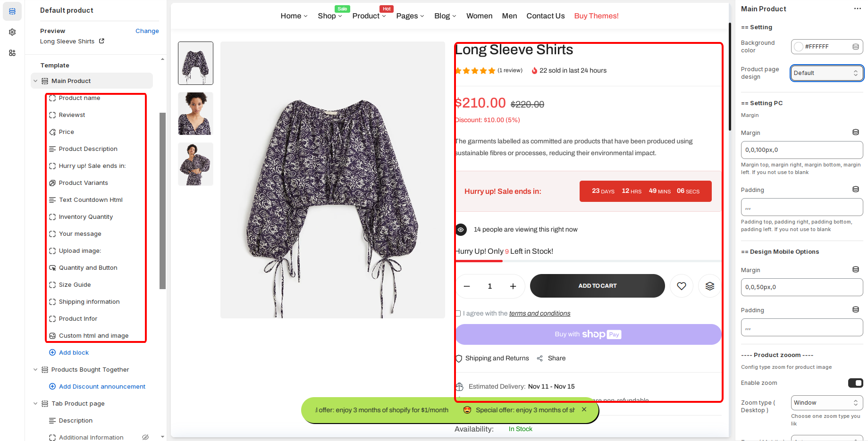Viewport: 868px width, 441px height.
Task: Click the Background color swatch
Action: (x=799, y=47)
